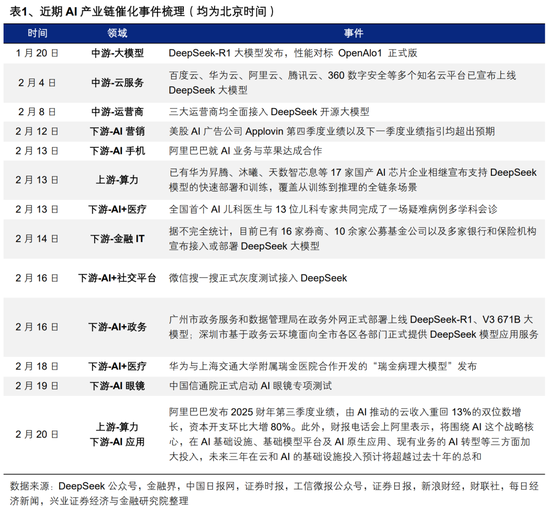
Task: Select the 下游-AI 眼镜 category cell
Action: click(x=118, y=386)
